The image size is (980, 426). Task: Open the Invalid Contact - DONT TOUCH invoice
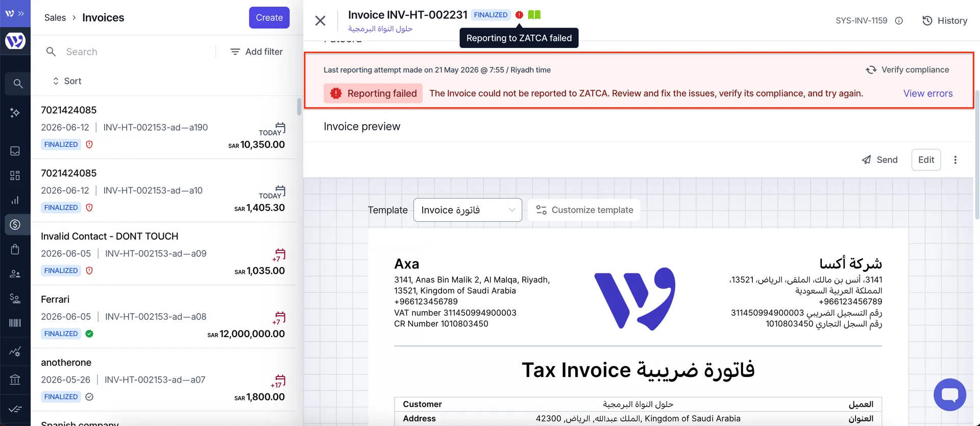(x=163, y=253)
